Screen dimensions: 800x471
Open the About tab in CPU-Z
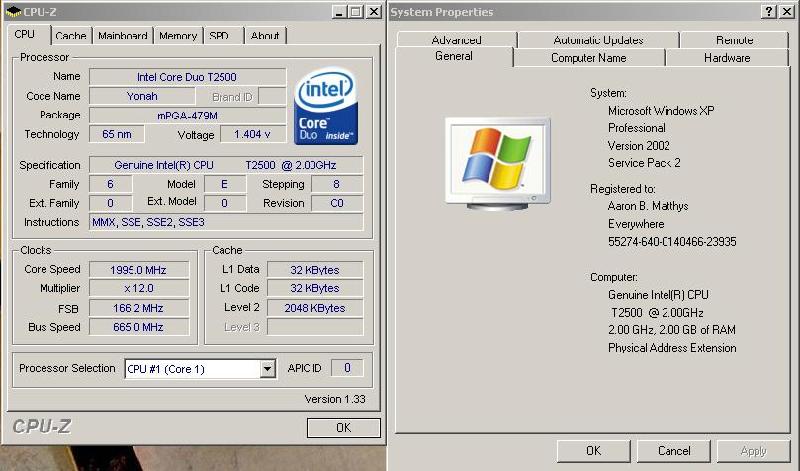265,36
